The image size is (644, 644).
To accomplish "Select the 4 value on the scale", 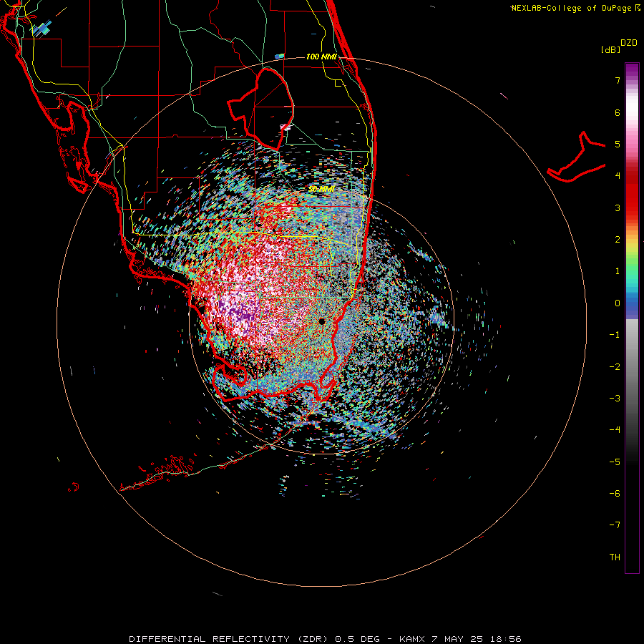I will pos(618,176).
